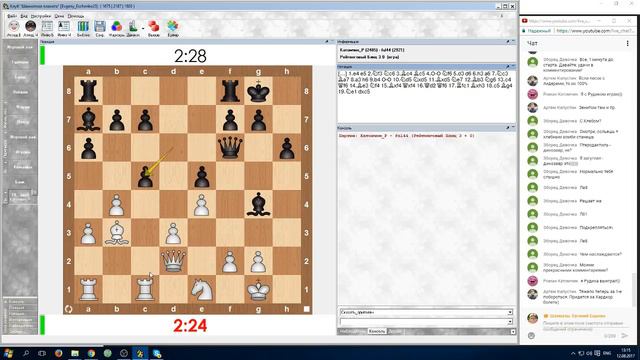The width and height of the screenshot is (640, 360).
Task: Click the emoji icon in chat input
Action: click(x=531, y=336)
